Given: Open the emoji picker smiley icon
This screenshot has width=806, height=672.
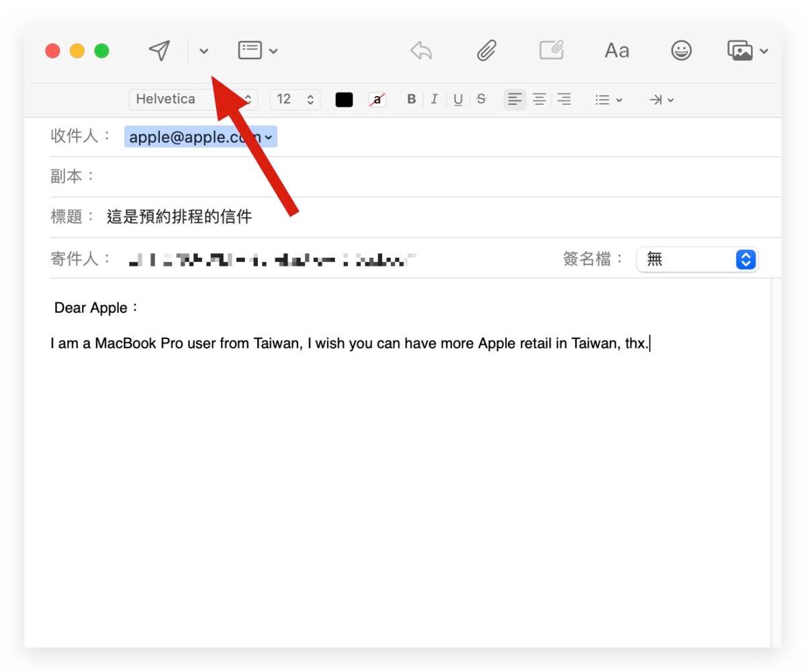Looking at the screenshot, I should tap(681, 50).
